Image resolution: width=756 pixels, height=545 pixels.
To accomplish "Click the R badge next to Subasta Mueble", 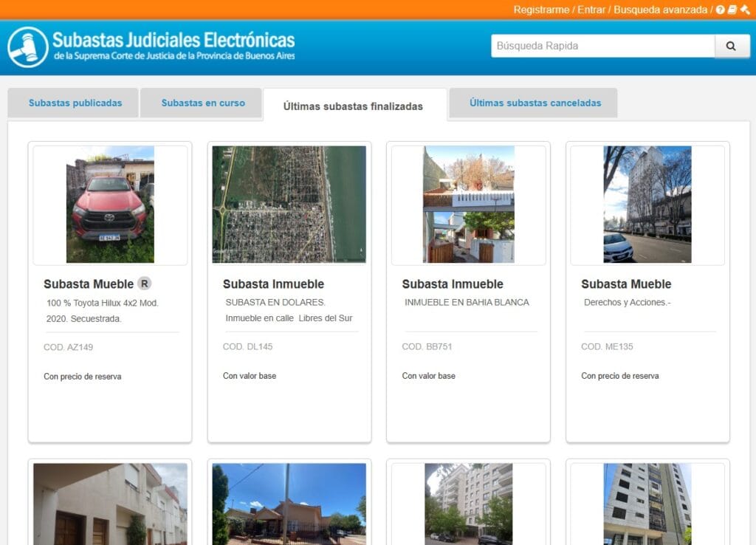I will pyautogui.click(x=145, y=283).
